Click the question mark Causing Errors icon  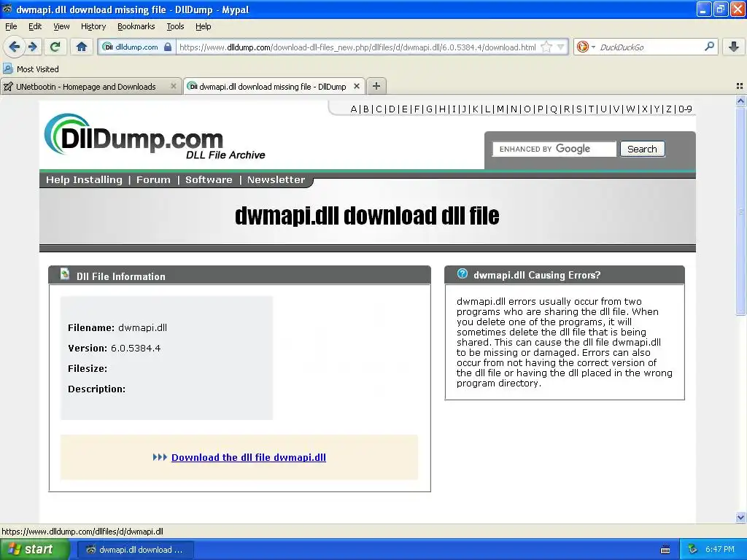click(x=462, y=274)
